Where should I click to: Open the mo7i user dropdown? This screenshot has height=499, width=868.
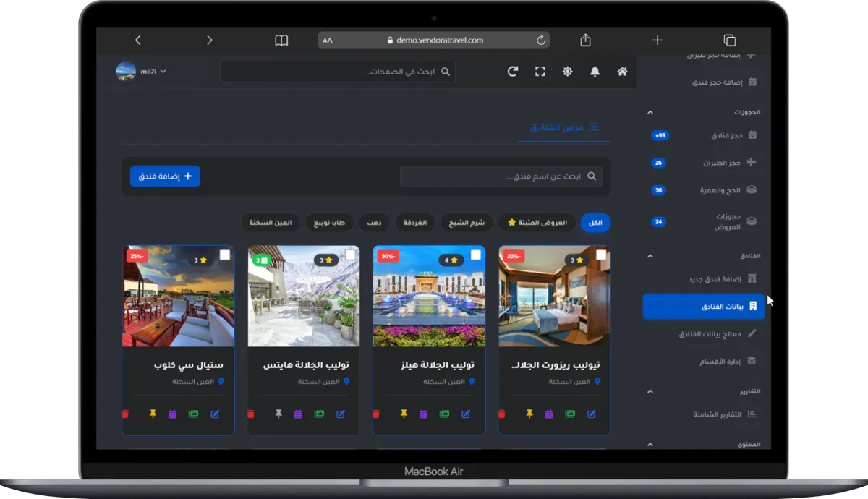click(141, 72)
